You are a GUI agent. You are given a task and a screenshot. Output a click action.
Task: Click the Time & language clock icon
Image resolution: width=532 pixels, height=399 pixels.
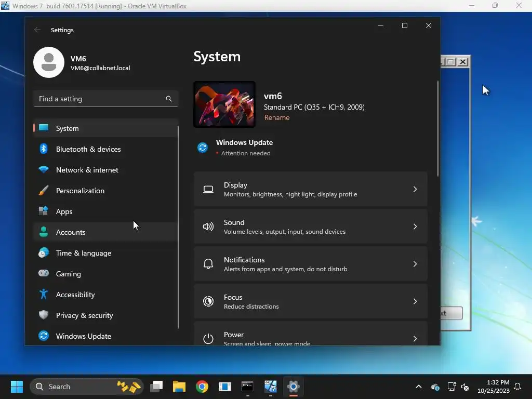[44, 253]
